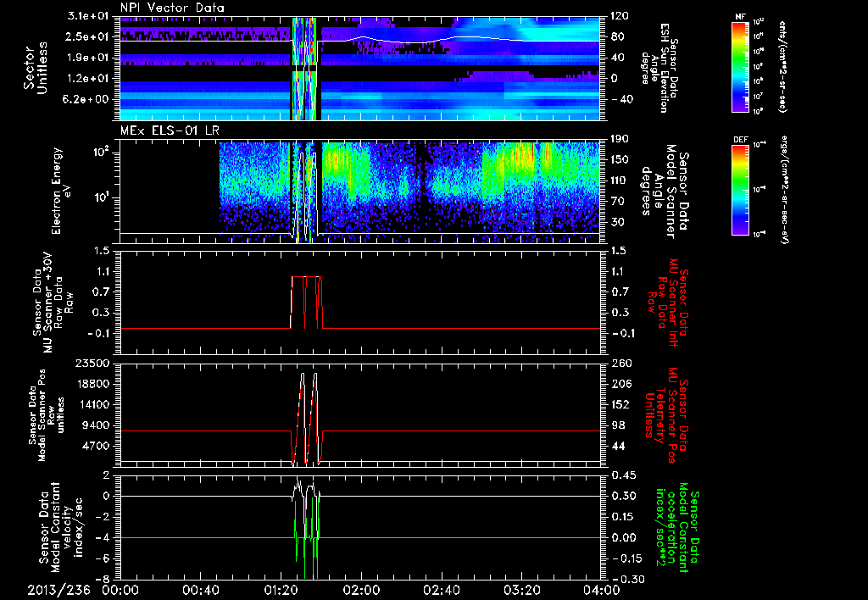Click the ESH Sun Elevation Angle axis label
The width and height of the screenshot is (868, 600).
[664, 68]
